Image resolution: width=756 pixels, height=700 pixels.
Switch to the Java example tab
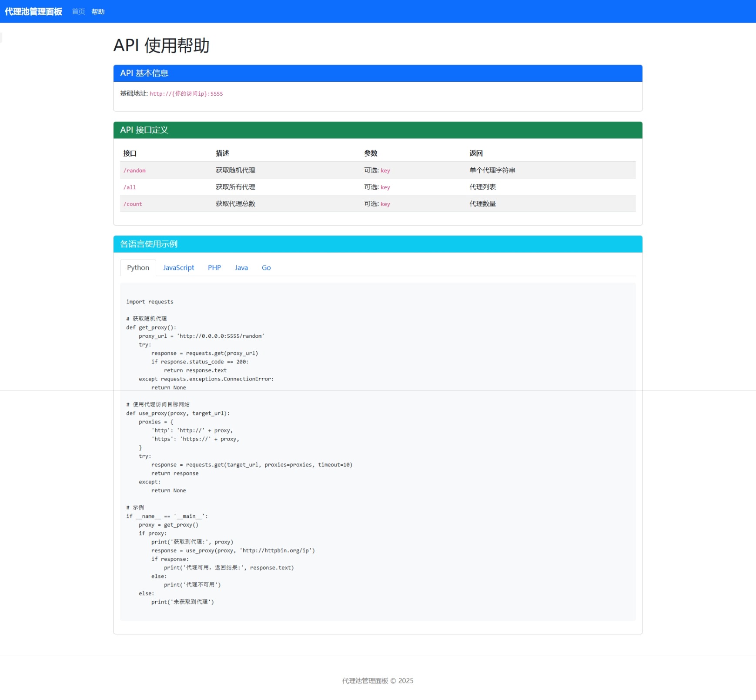pyautogui.click(x=241, y=268)
